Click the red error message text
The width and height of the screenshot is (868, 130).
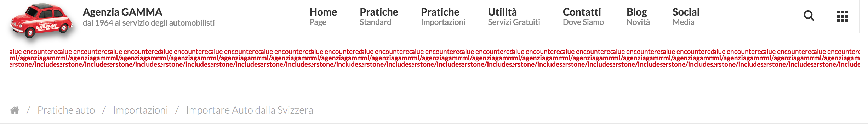click(434, 58)
